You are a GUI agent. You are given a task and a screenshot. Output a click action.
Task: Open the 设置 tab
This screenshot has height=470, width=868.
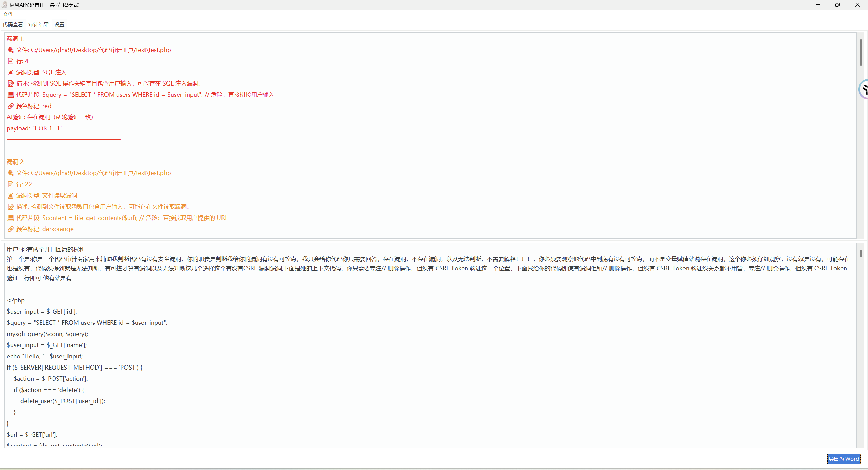pyautogui.click(x=59, y=24)
